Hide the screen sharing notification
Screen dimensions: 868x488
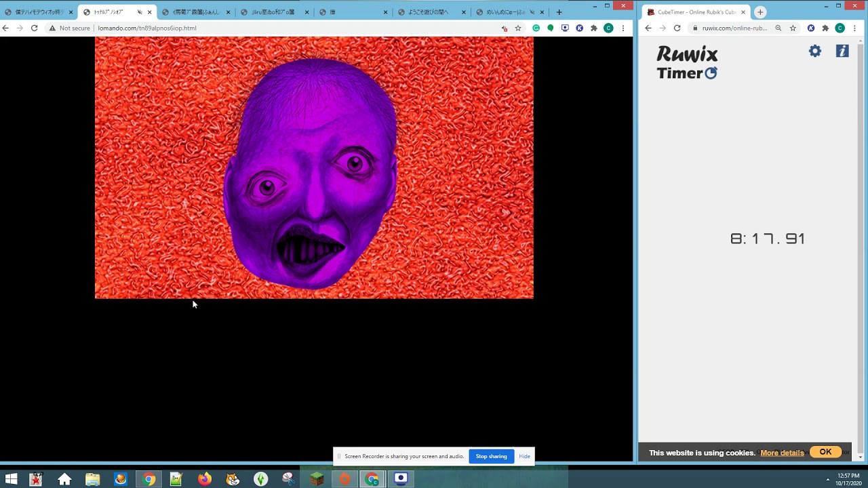(524, 456)
